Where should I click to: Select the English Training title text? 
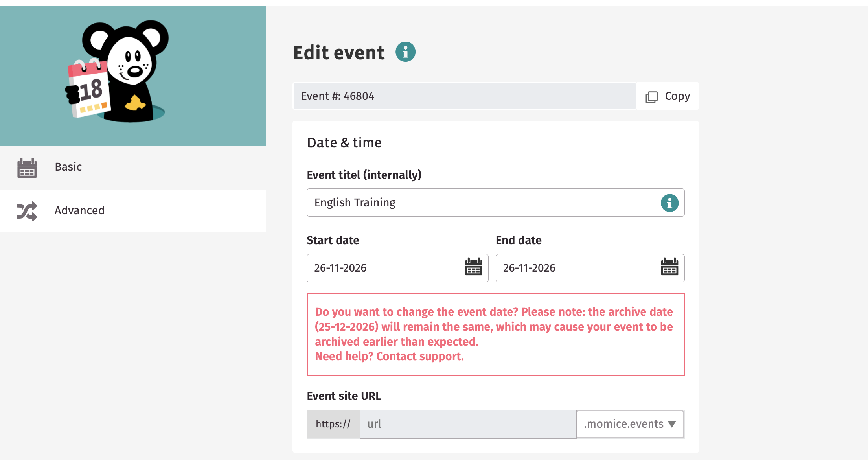pos(355,202)
